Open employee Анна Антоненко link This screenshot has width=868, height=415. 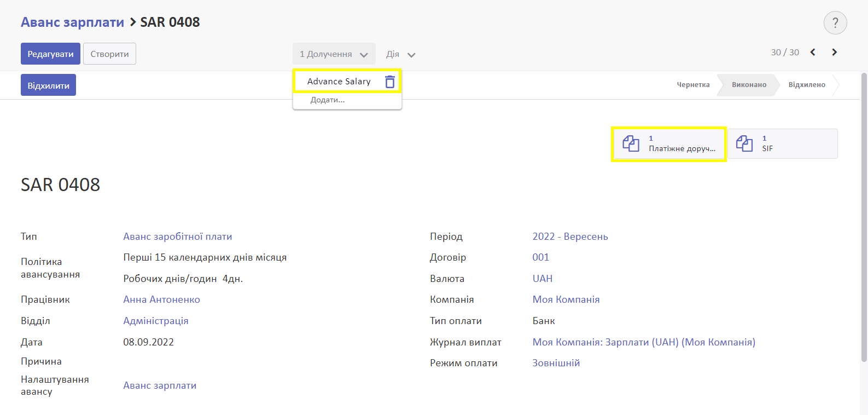[161, 299]
